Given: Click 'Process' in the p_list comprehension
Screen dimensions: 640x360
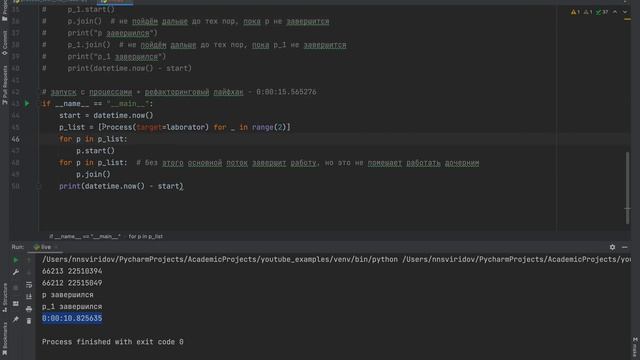Looking at the screenshot, I should pyautogui.click(x=117, y=127).
